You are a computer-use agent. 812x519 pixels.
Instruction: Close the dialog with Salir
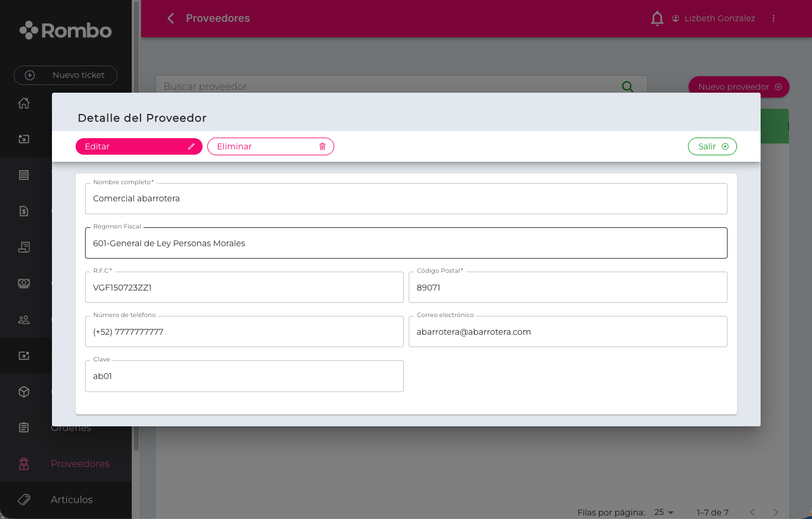pos(712,146)
